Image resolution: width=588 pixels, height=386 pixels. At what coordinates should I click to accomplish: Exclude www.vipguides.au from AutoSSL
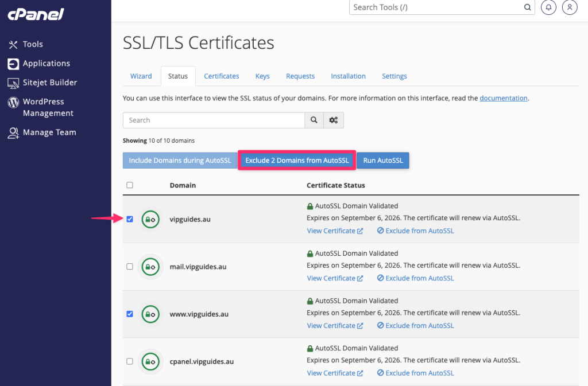(x=416, y=326)
